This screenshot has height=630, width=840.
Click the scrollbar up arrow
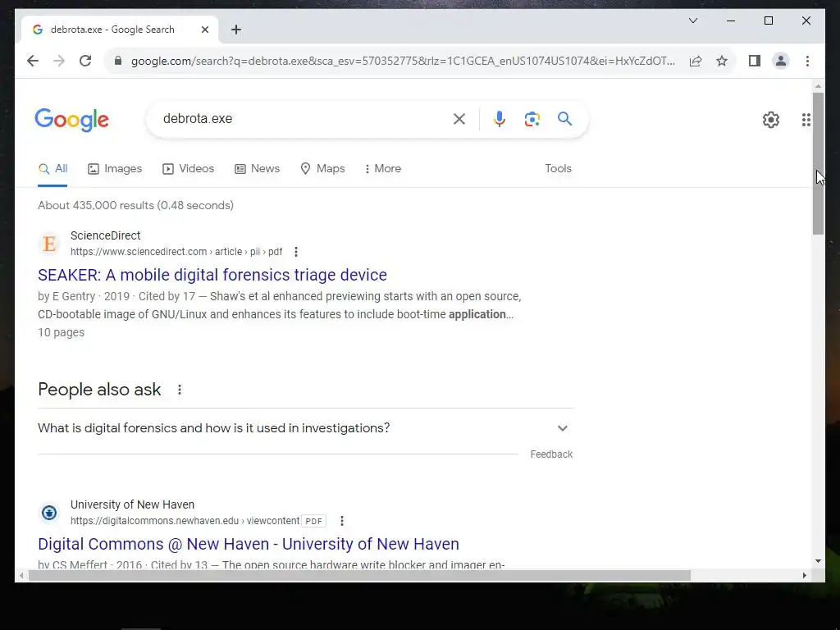(818, 85)
